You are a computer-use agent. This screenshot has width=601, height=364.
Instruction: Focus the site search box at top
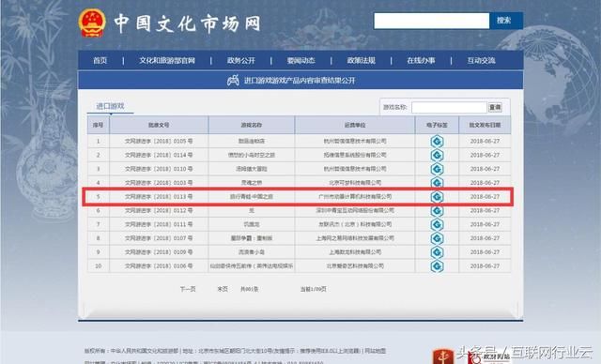pyautogui.click(x=432, y=21)
